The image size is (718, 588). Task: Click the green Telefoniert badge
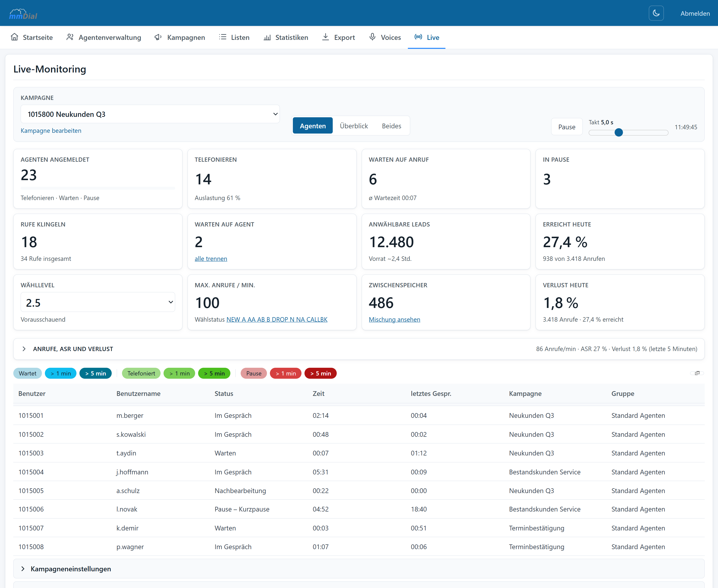(141, 373)
